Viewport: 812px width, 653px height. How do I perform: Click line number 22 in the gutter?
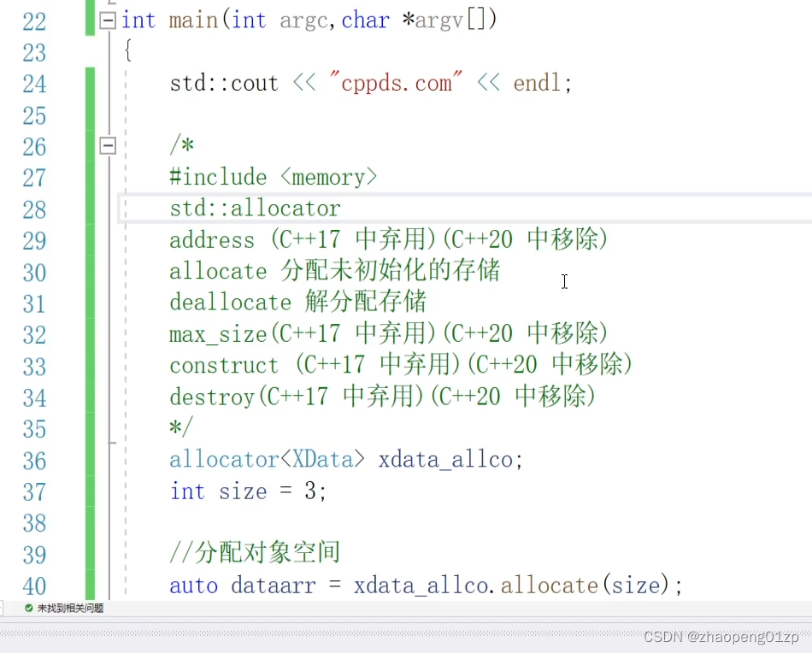point(33,21)
